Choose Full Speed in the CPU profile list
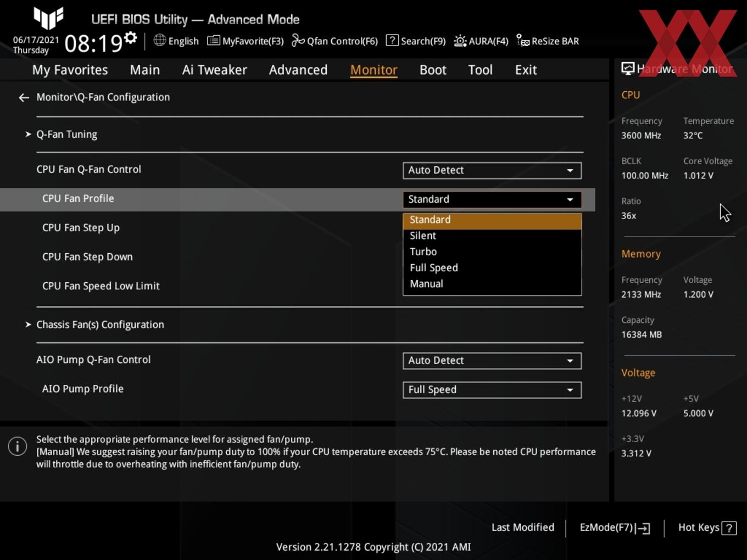This screenshot has height=560, width=747. coord(492,268)
